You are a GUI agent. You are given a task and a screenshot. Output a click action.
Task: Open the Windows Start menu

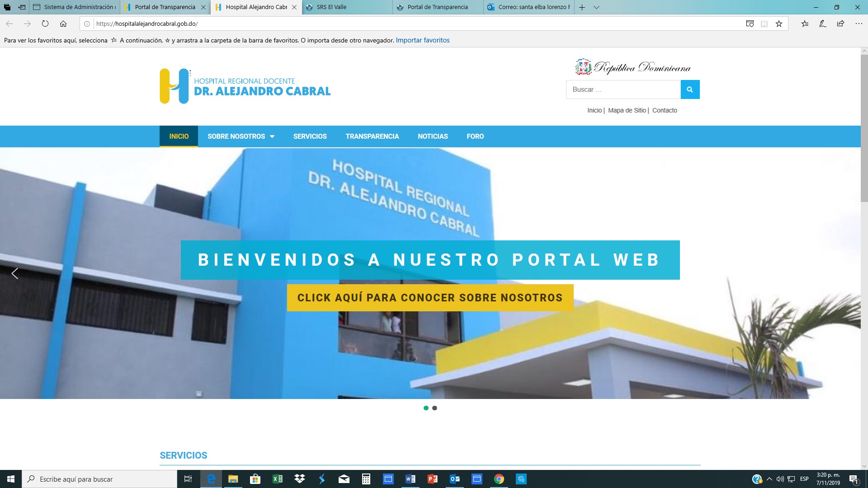11,479
